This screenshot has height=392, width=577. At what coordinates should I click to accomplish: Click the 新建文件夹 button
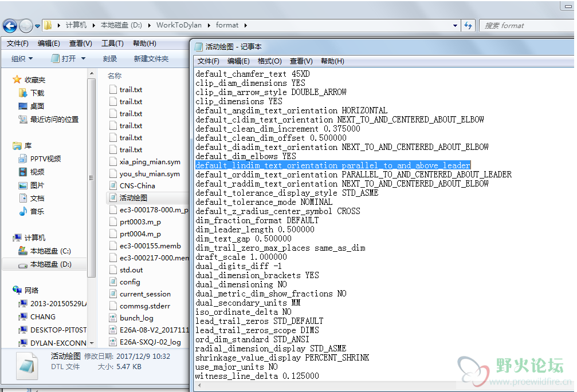[151, 58]
